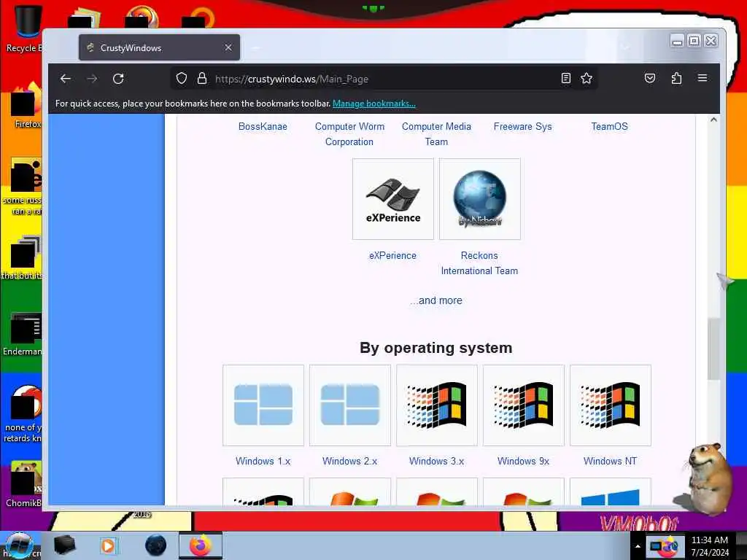This screenshot has height=560, width=747.
Task: Click the Firefox taskbar button
Action: pyautogui.click(x=201, y=545)
